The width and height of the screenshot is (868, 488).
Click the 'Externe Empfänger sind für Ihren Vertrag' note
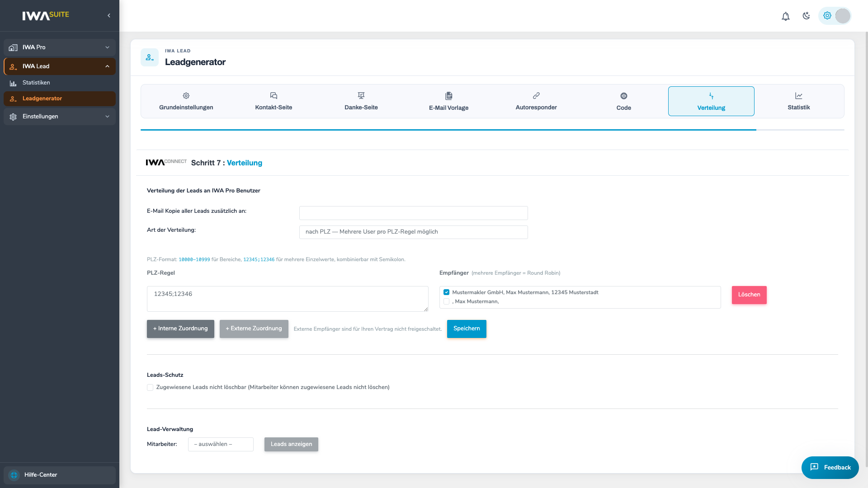click(x=368, y=329)
